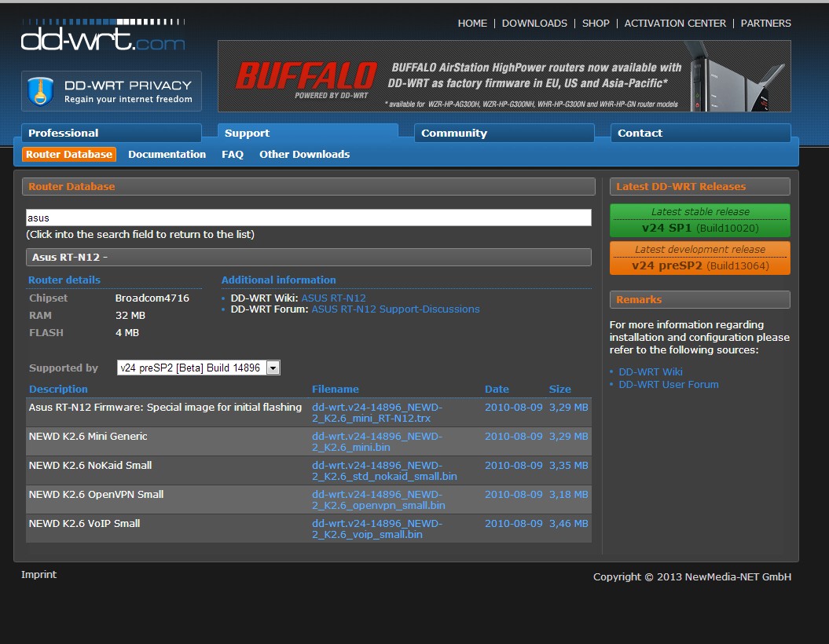Click the Latest stable release v24 SP1 button
Viewport: 829px width, 644px height.
(700, 221)
